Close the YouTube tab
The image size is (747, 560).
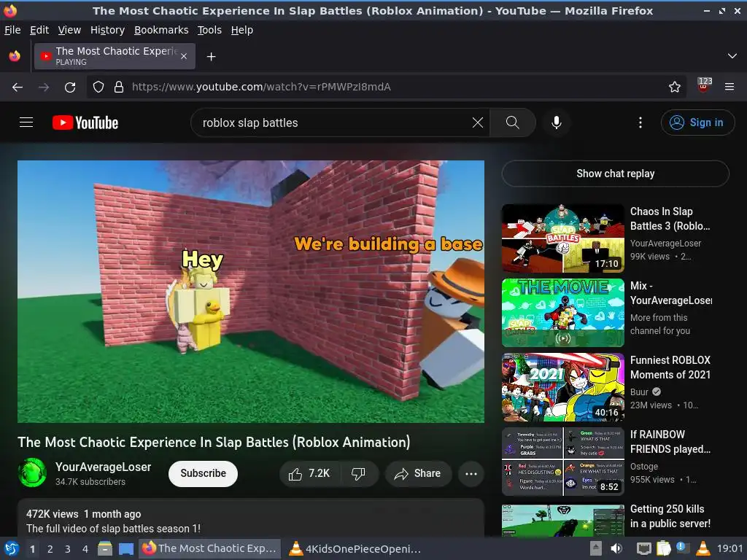(184, 56)
